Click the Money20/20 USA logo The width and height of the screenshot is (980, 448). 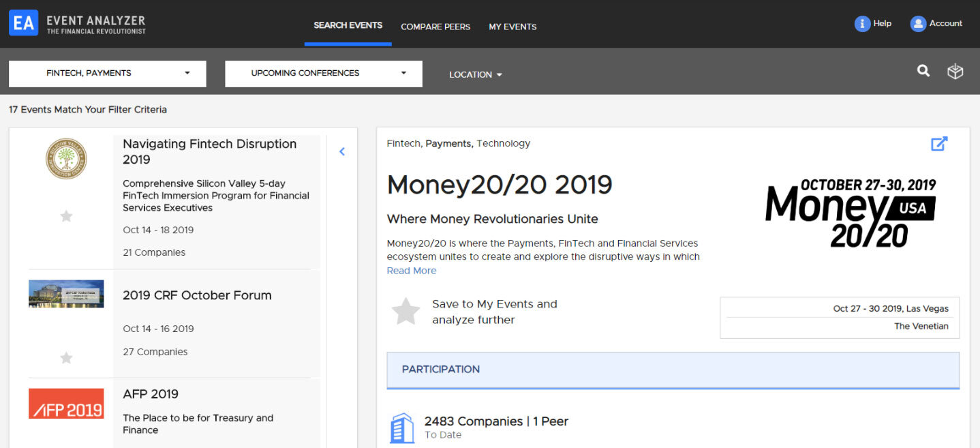[x=851, y=213]
